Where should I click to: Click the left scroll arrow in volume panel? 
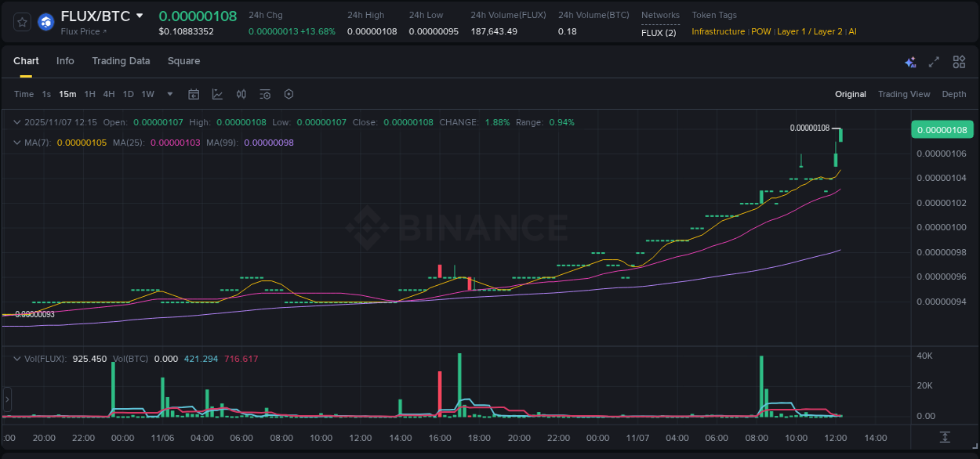7,399
